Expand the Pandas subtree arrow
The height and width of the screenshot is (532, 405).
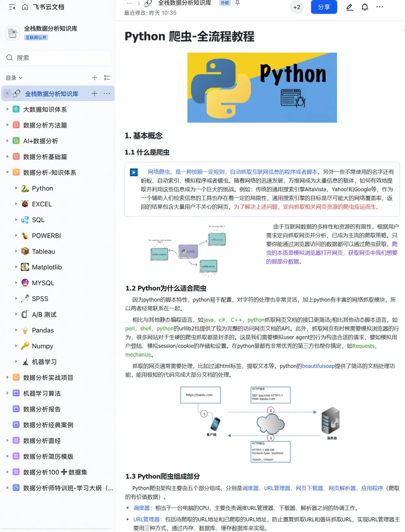click(16, 330)
